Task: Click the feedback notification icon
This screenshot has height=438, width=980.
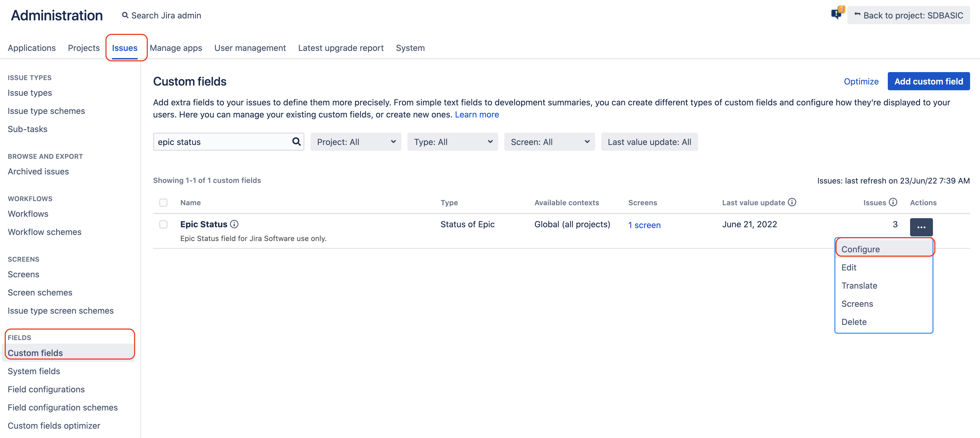Action: tap(837, 14)
